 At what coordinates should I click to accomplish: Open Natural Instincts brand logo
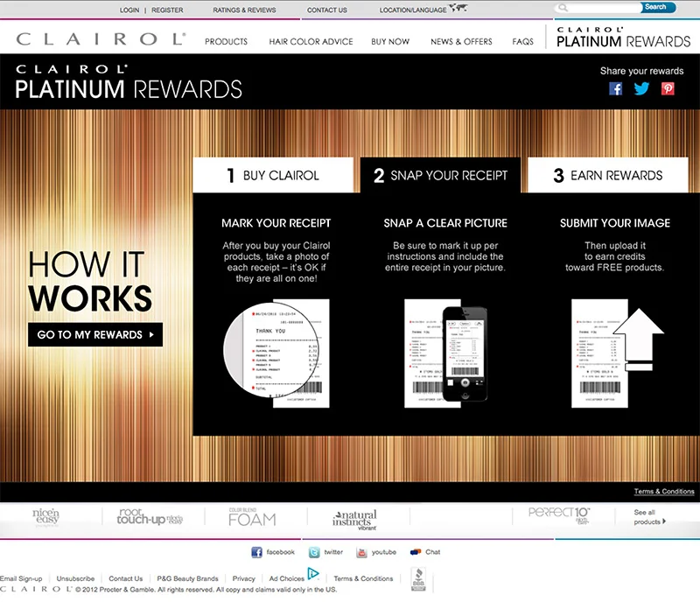tap(354, 520)
